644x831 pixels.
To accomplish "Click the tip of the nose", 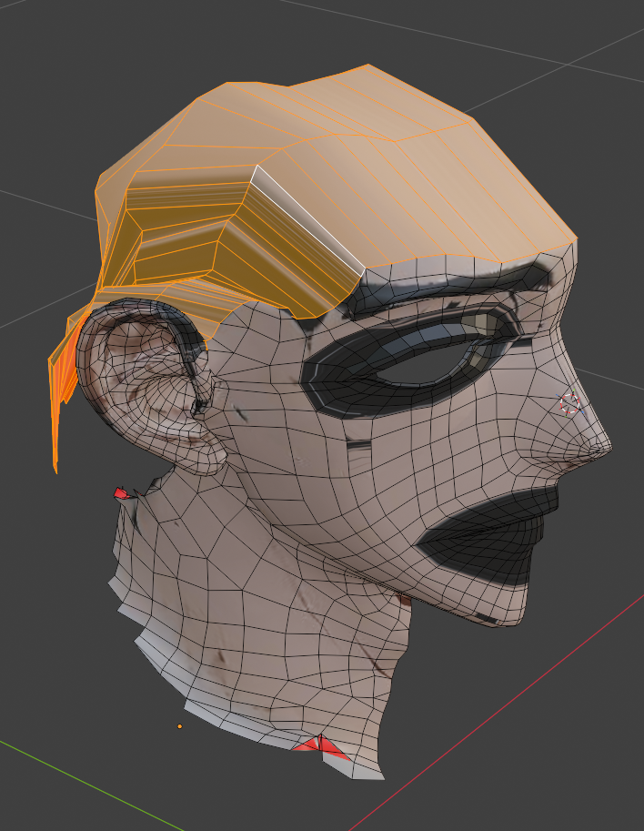I will click(604, 447).
